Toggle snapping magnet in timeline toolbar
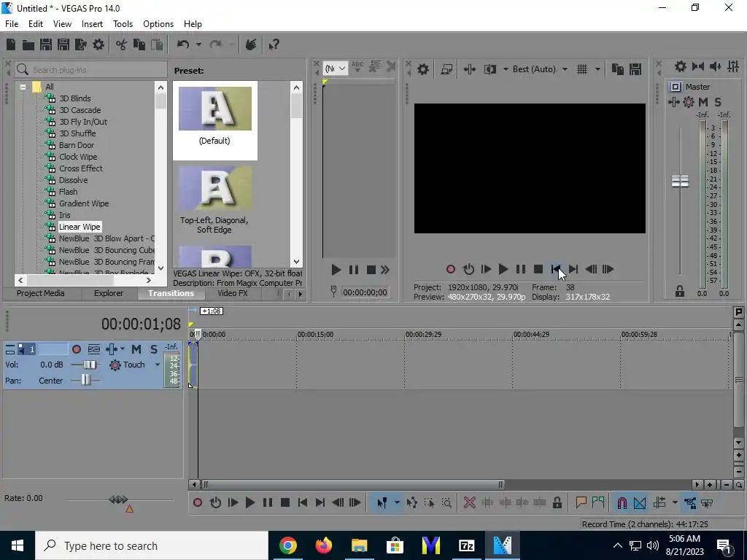The height and width of the screenshot is (560, 747). click(x=622, y=502)
